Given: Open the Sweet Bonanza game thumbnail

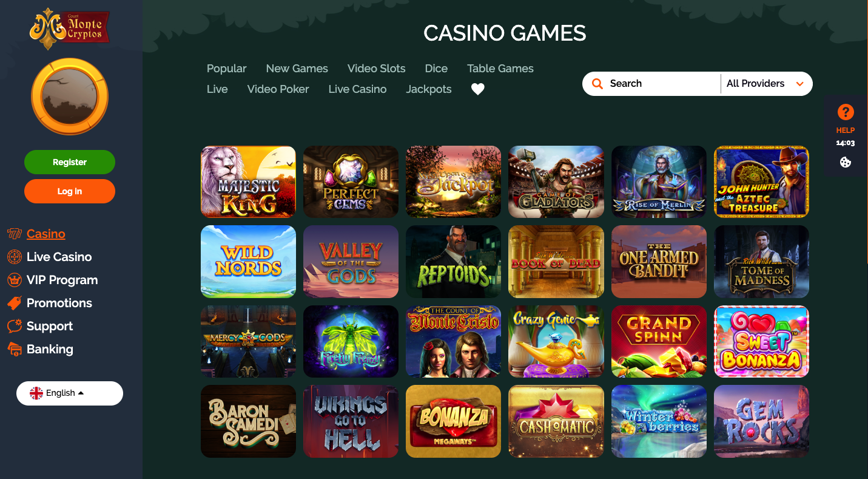Looking at the screenshot, I should (x=761, y=341).
